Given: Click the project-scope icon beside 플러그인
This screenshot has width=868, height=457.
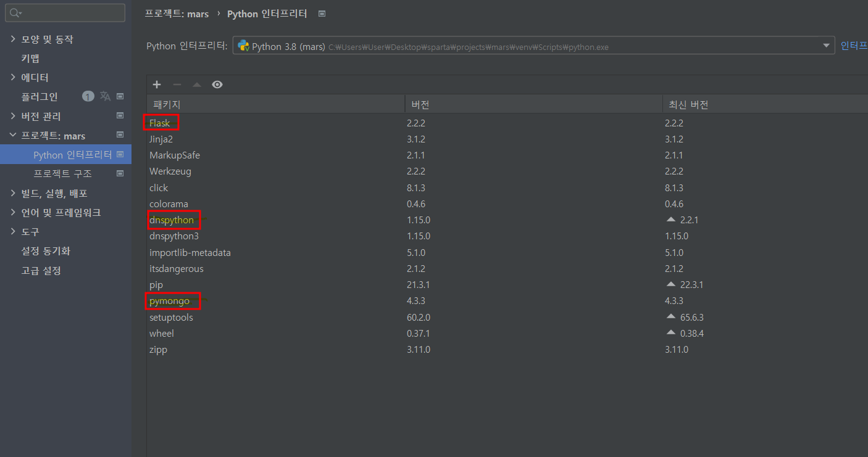Looking at the screenshot, I should (x=120, y=96).
